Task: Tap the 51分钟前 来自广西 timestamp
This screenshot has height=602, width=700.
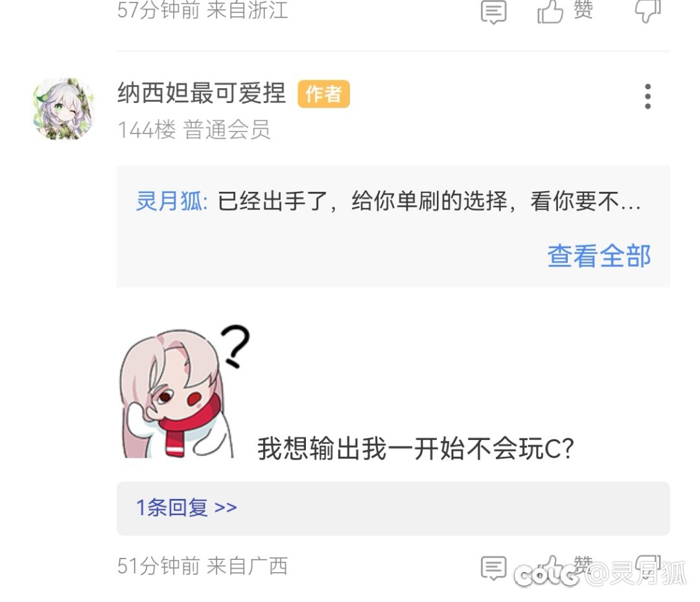Action: [x=202, y=566]
